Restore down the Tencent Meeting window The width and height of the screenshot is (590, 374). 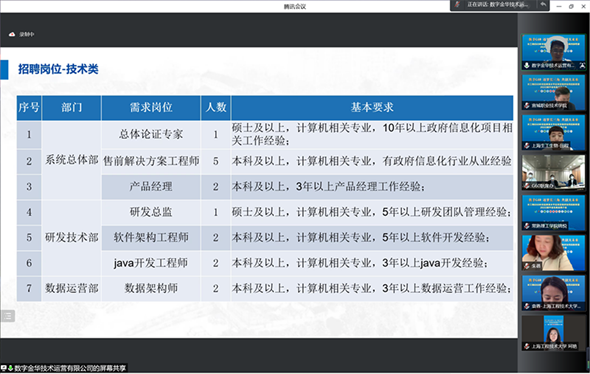point(571,6)
